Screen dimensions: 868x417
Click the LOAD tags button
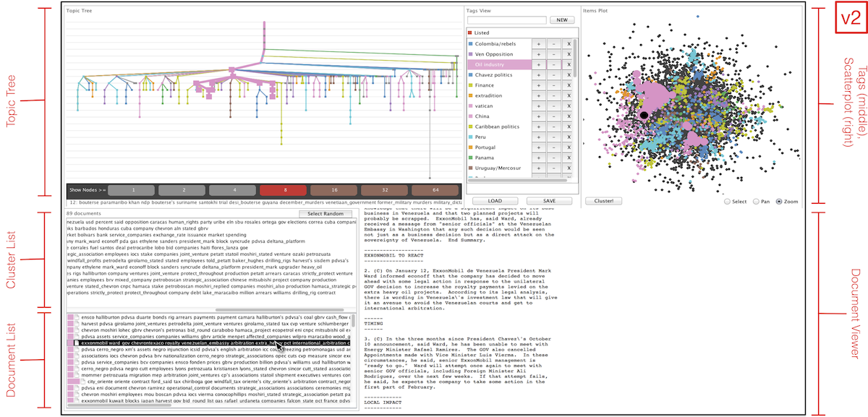click(x=494, y=200)
